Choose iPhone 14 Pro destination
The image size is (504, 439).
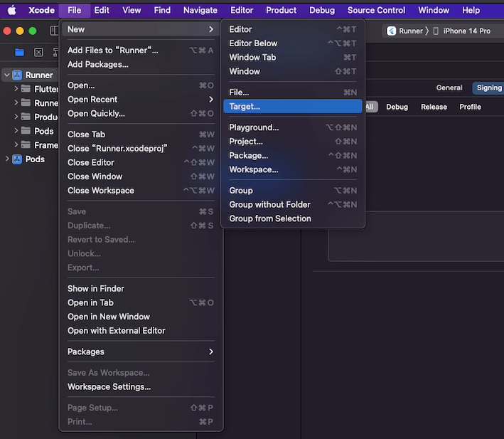pyautogui.click(x=462, y=31)
